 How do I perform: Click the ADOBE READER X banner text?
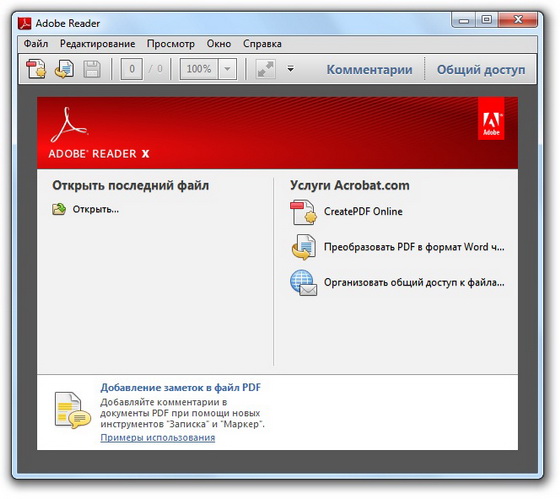(x=99, y=154)
